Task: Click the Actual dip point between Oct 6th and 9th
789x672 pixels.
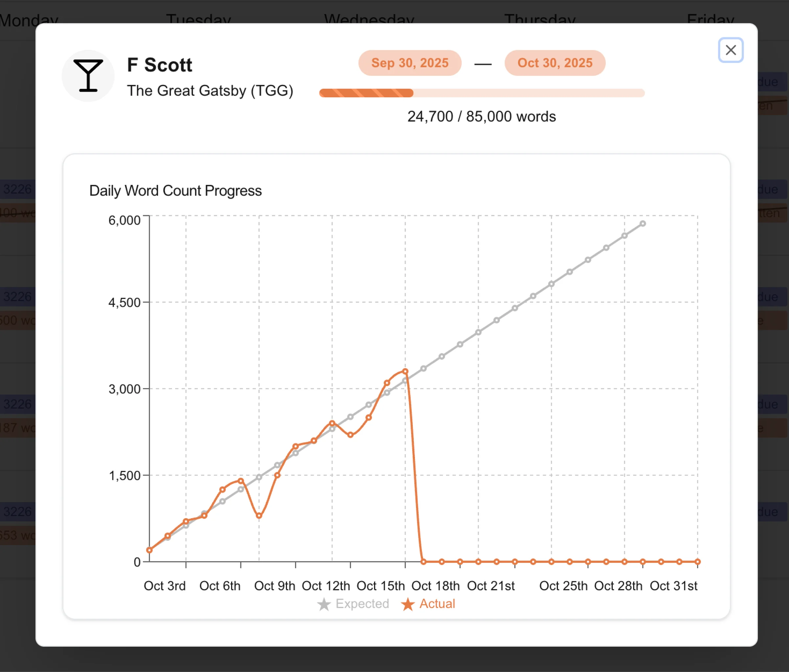Action: coord(259,516)
